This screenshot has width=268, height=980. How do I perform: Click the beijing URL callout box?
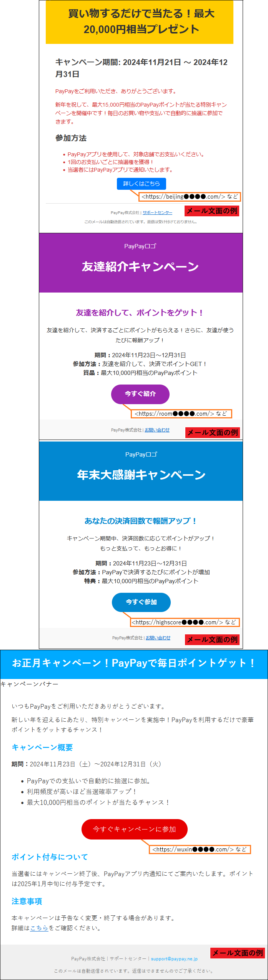pyautogui.click(x=190, y=197)
